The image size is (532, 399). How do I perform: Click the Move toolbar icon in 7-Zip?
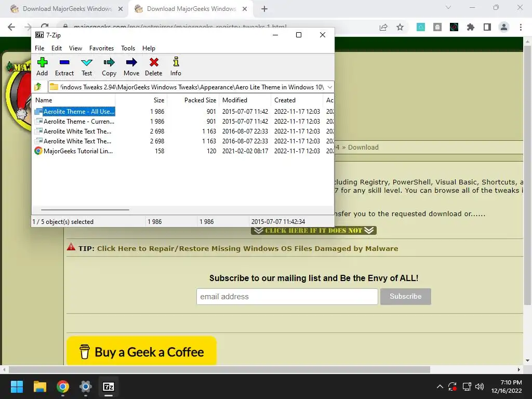pos(131,66)
